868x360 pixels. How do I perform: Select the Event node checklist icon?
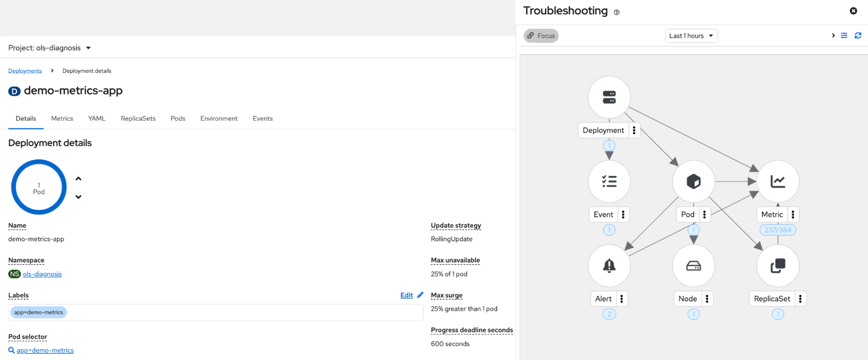[609, 181]
